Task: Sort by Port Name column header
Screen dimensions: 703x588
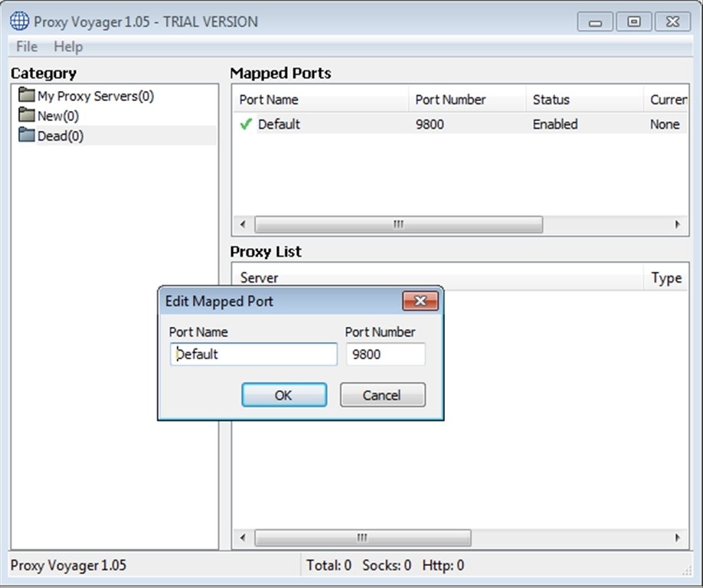Action: coord(321,100)
